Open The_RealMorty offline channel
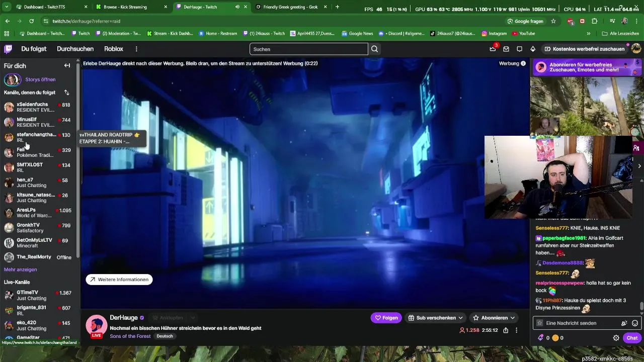The image size is (644, 362). tap(38, 257)
